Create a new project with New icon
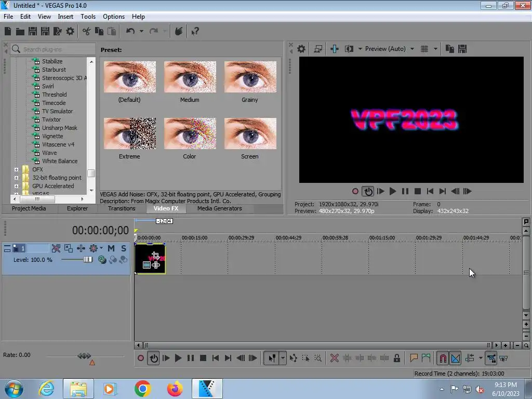 [8, 32]
